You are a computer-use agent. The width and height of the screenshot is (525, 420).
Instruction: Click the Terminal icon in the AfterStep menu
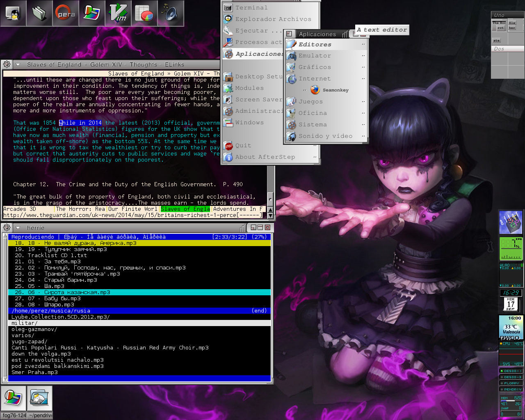click(228, 7)
